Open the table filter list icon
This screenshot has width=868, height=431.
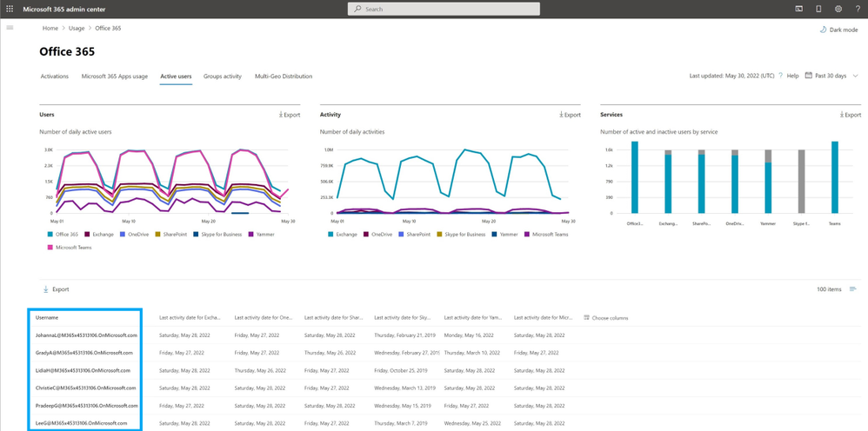[x=852, y=288]
